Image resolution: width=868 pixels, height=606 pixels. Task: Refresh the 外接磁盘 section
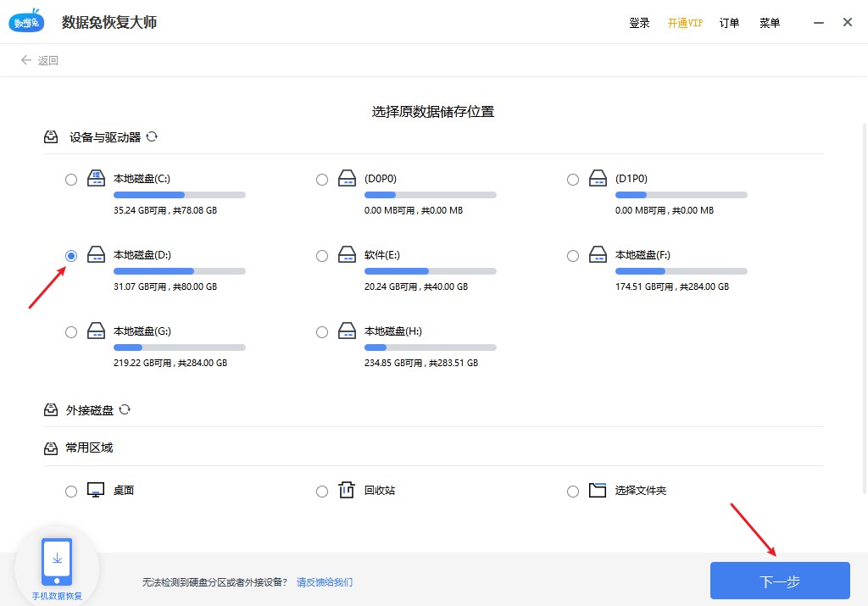tap(125, 409)
